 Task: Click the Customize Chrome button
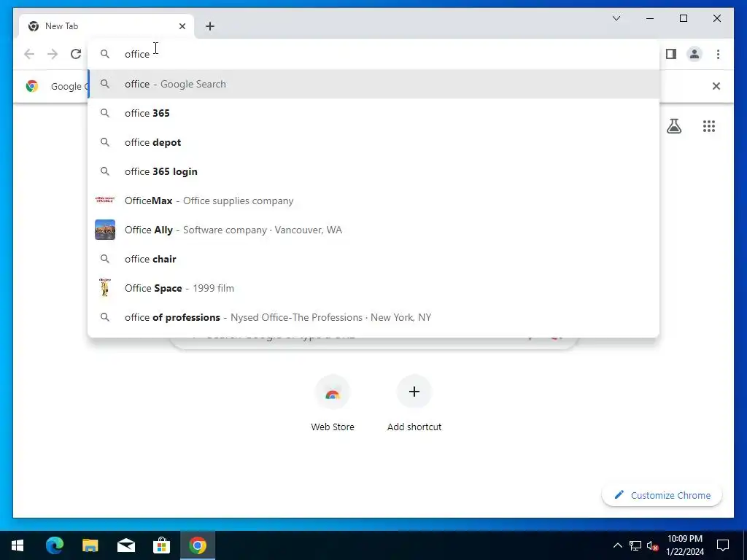click(662, 495)
